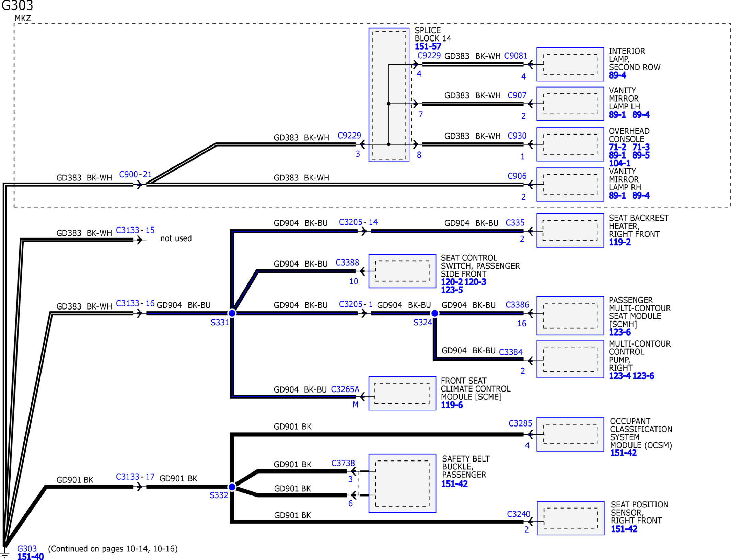
Task: Select connector label C3240
Action: pos(519,514)
